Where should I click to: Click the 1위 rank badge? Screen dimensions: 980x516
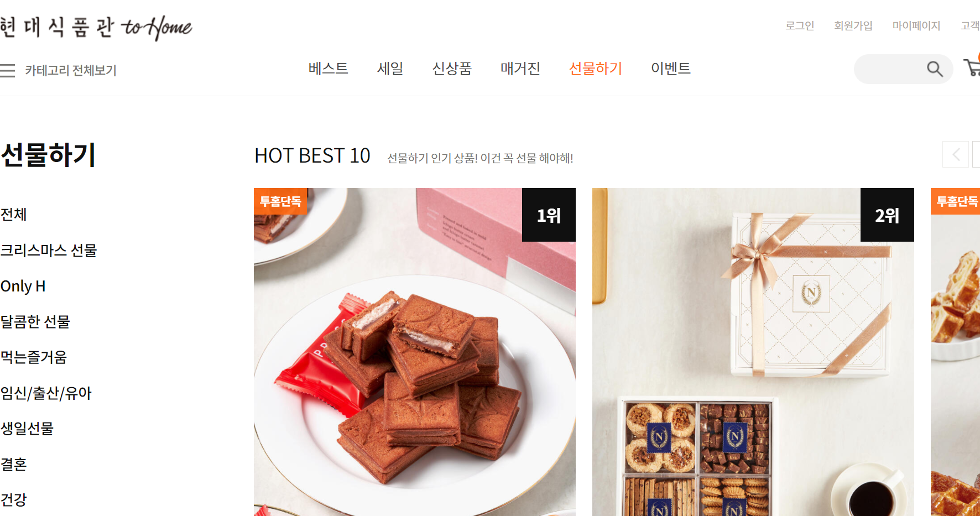[x=549, y=215]
